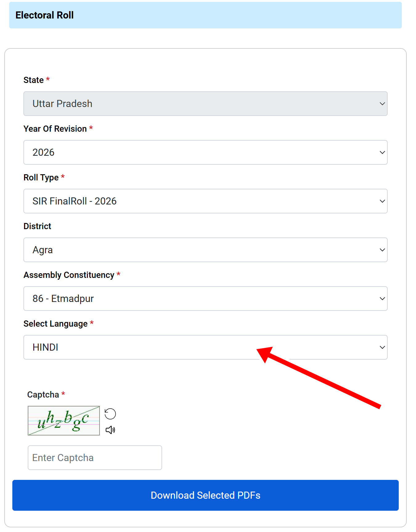Click the chevron on 86 - Etmadpur field
This screenshot has width=416, height=532.
(x=382, y=299)
